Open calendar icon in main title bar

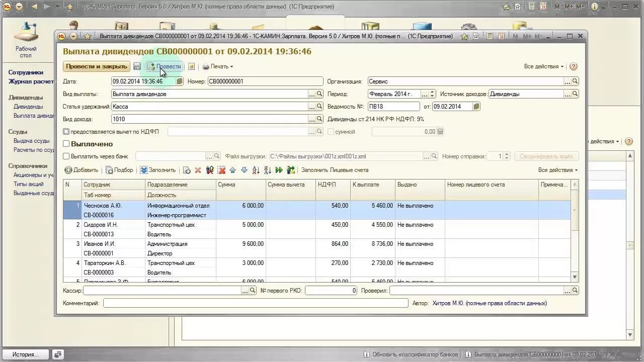pos(542,7)
